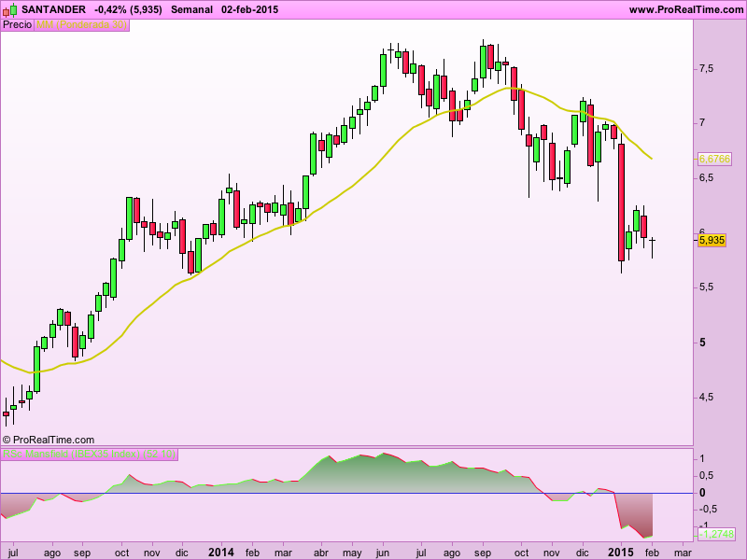Click the moving average value tag 6,6766
Screen dimensions: 747x560
coord(714,159)
